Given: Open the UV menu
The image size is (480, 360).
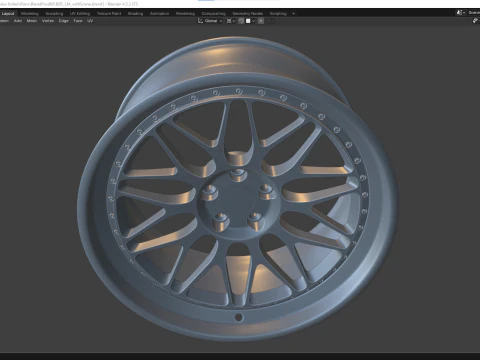Looking at the screenshot, I should (x=90, y=21).
